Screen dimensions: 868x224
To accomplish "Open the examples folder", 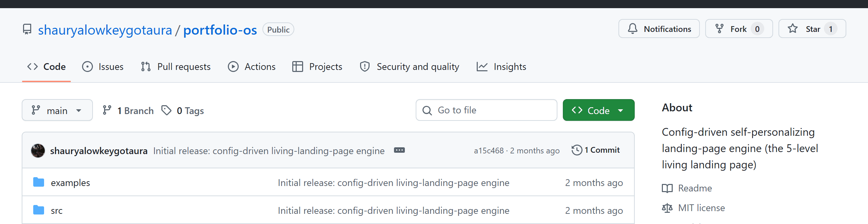I will [71, 183].
